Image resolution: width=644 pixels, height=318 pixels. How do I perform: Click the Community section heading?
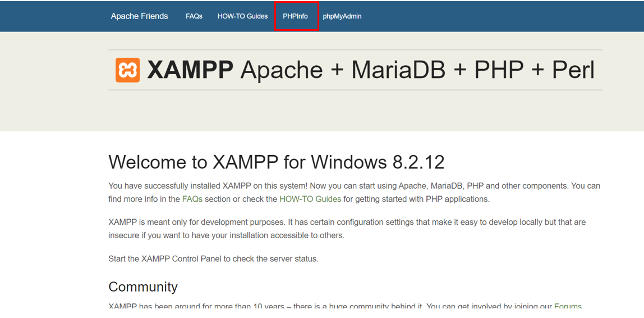pos(143,287)
